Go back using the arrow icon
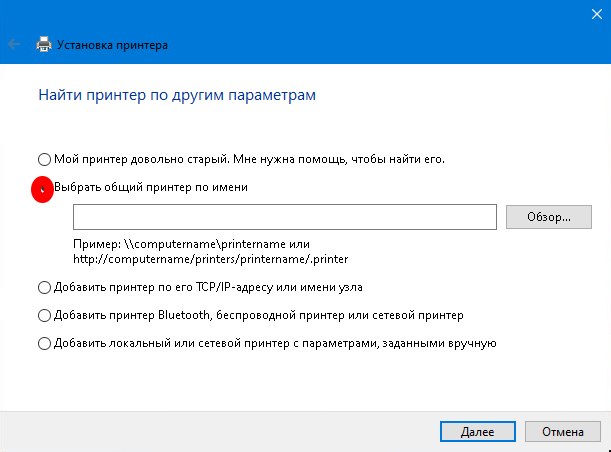 pos(15,45)
